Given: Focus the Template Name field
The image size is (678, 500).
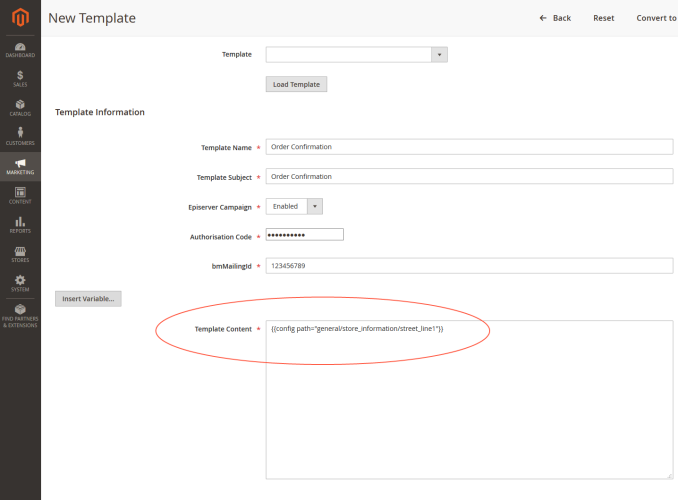Looking at the screenshot, I should coord(469,147).
